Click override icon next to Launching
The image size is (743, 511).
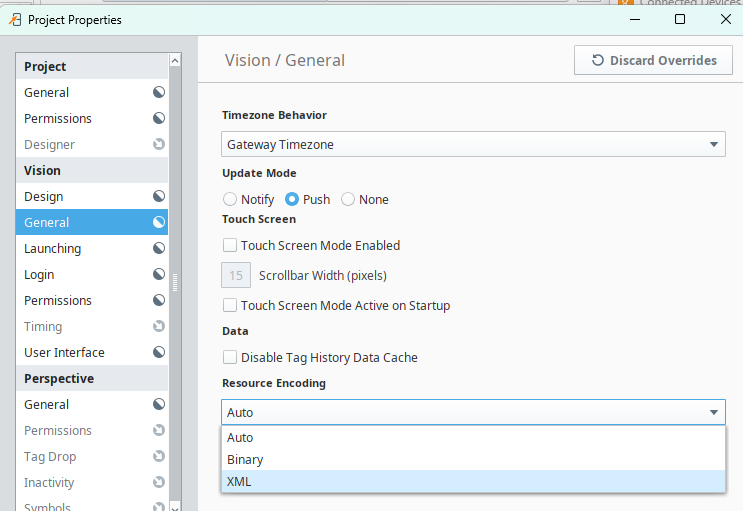(158, 248)
